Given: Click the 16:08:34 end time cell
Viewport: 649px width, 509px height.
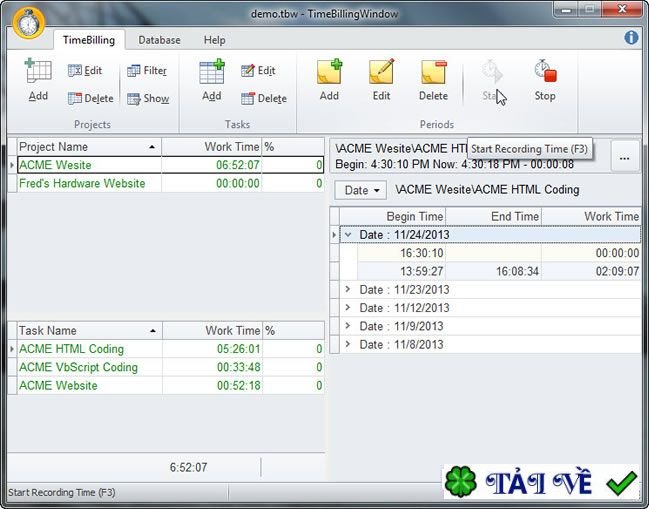Looking at the screenshot, I should [493, 271].
